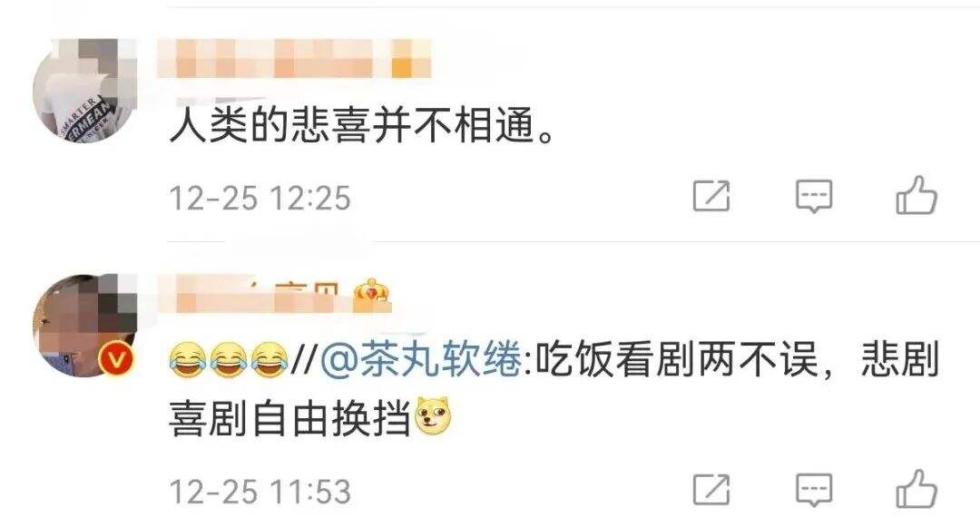Tap the rightmost tears-of-joy emoji before the slashes
This screenshot has width=980, height=517.
[269, 360]
